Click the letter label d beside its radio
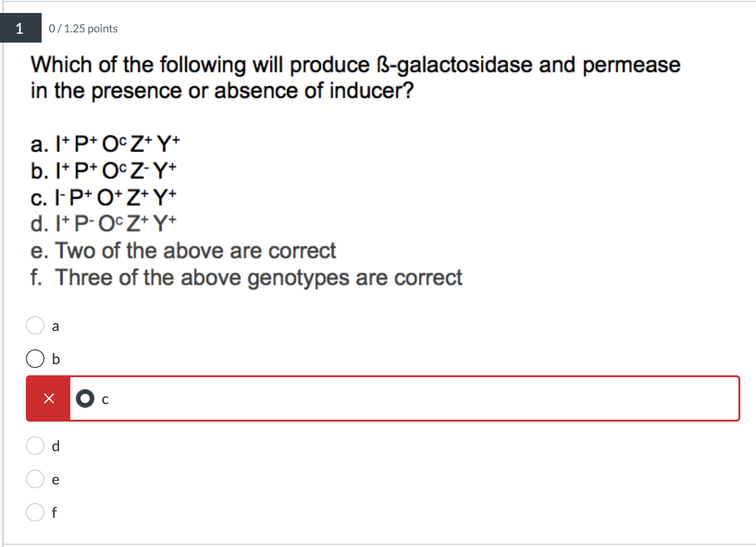 tap(56, 446)
